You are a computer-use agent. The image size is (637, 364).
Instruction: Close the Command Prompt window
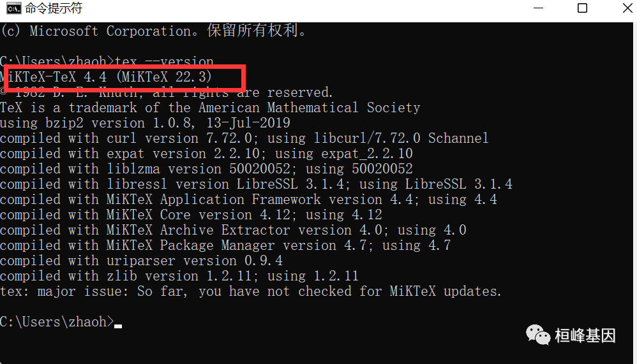click(x=623, y=8)
